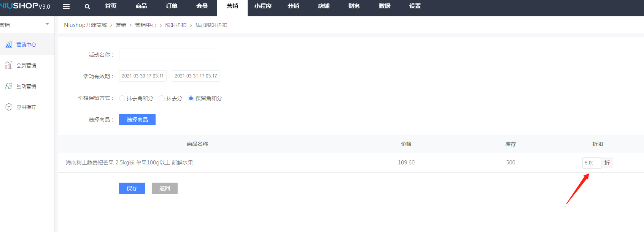Toggle the hamburger menu icon

[66, 6]
